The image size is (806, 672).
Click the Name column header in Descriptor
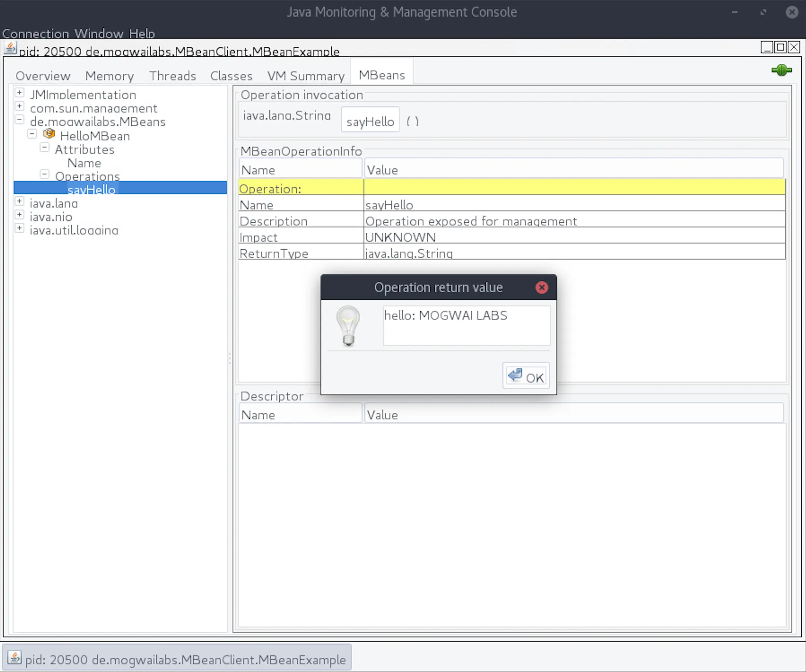point(301,414)
